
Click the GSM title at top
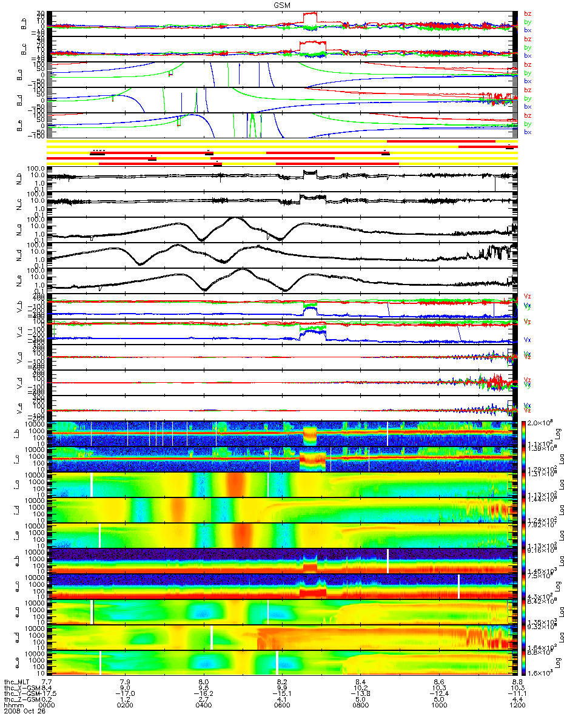[x=282, y=4]
